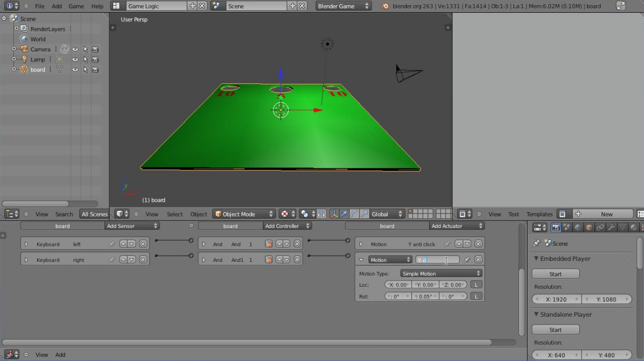
Task: Remove the And1 controller
Action: click(297, 260)
